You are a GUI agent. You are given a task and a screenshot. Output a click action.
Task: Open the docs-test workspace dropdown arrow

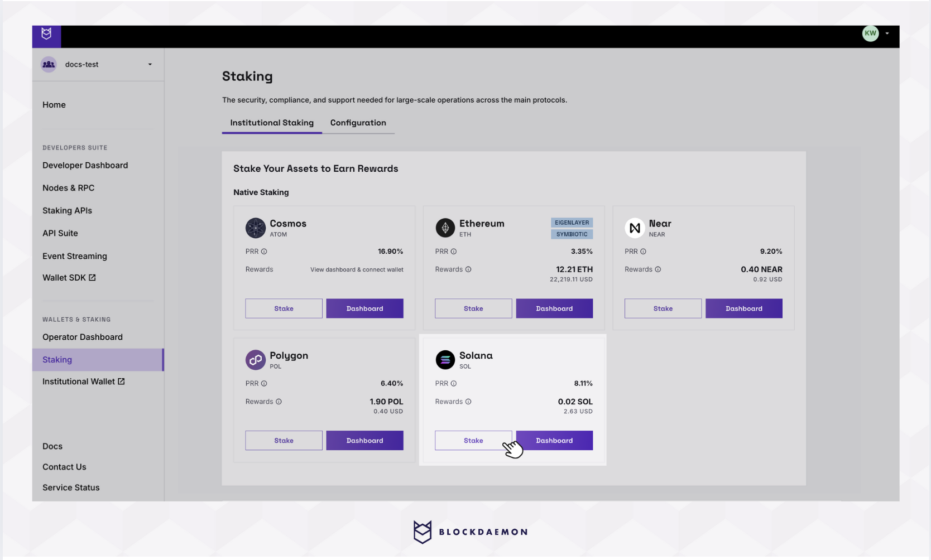[x=150, y=64]
